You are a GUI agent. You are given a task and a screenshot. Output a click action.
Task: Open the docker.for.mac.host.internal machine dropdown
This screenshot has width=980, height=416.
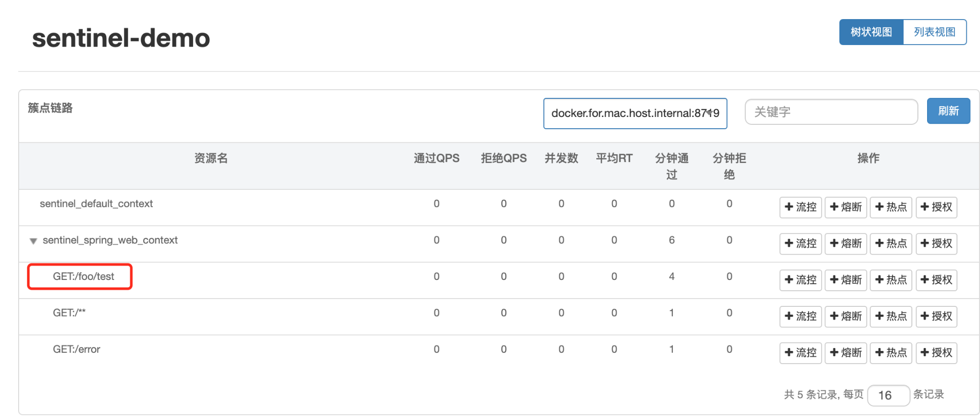pos(635,114)
